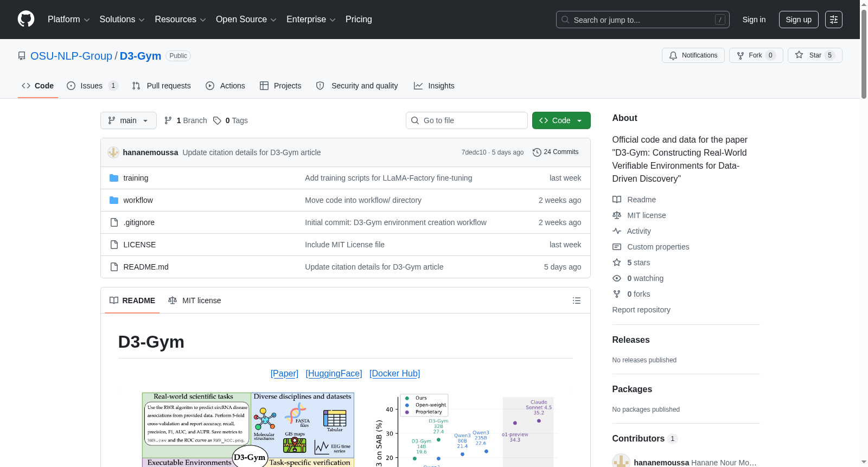868x467 pixels.
Task: Expand the Platform menu
Action: pyautogui.click(x=69, y=20)
